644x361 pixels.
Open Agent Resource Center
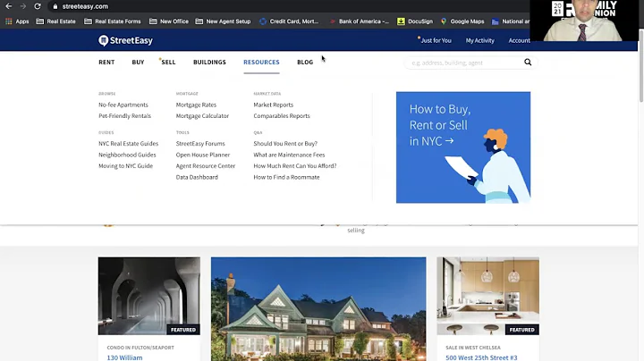click(206, 165)
